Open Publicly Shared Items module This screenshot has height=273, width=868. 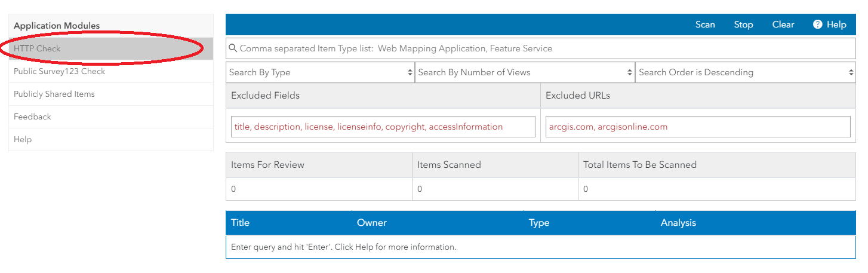click(111, 94)
